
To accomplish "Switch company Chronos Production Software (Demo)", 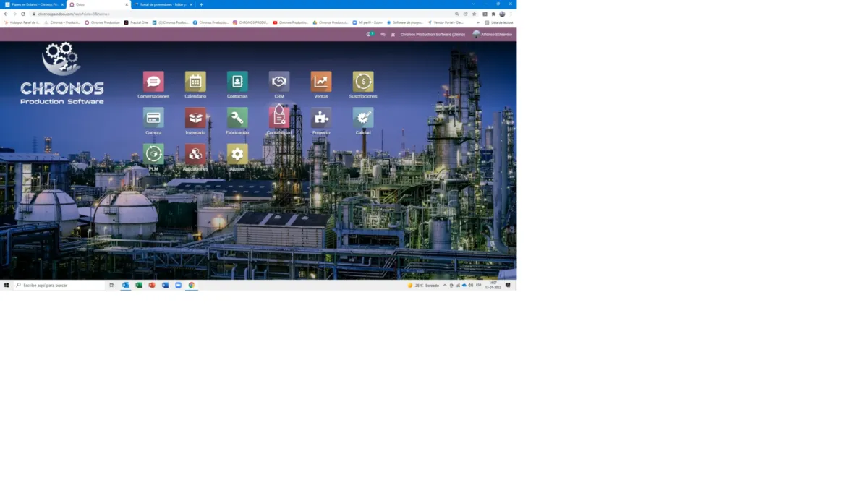I will coord(433,34).
